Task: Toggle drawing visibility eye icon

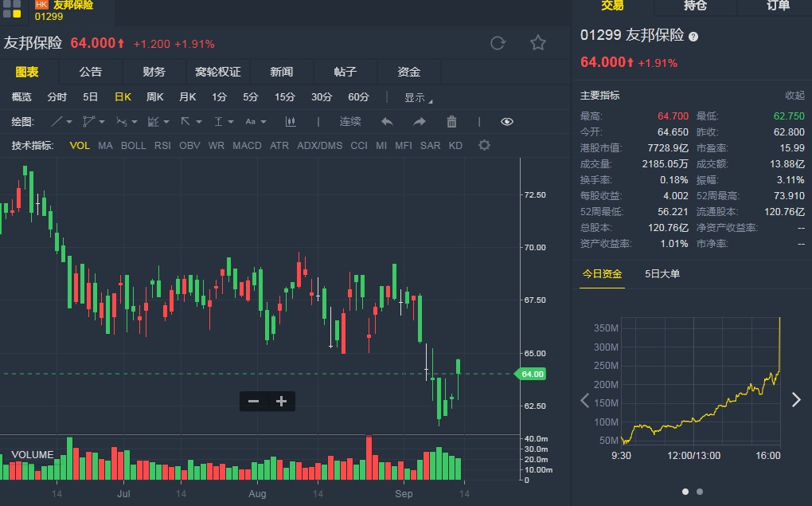Action: click(507, 122)
